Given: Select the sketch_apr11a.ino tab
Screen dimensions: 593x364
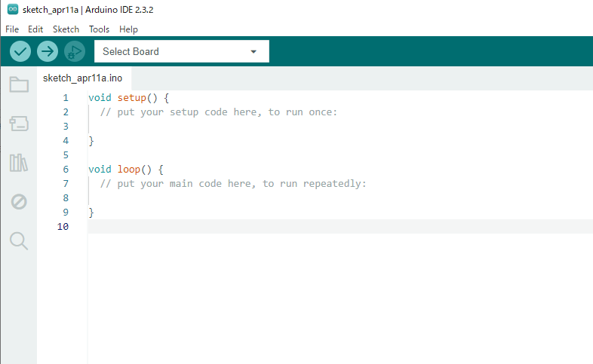Looking at the screenshot, I should point(82,78).
